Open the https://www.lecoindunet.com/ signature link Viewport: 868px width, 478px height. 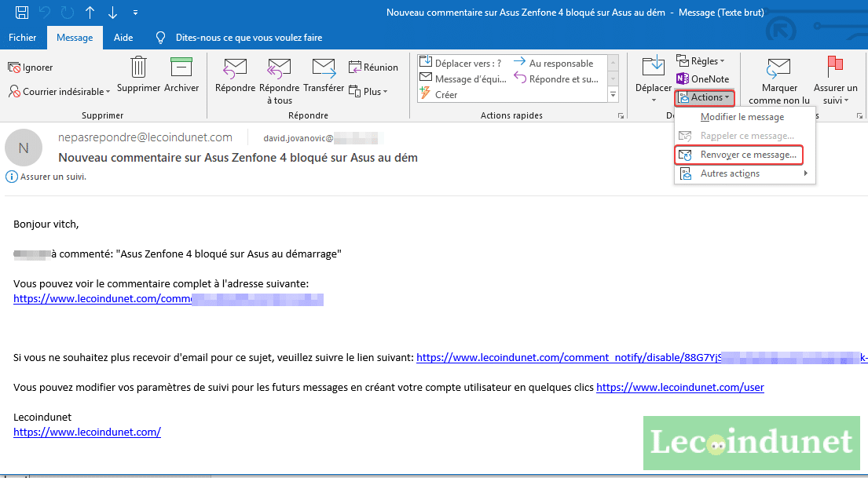tap(87, 432)
